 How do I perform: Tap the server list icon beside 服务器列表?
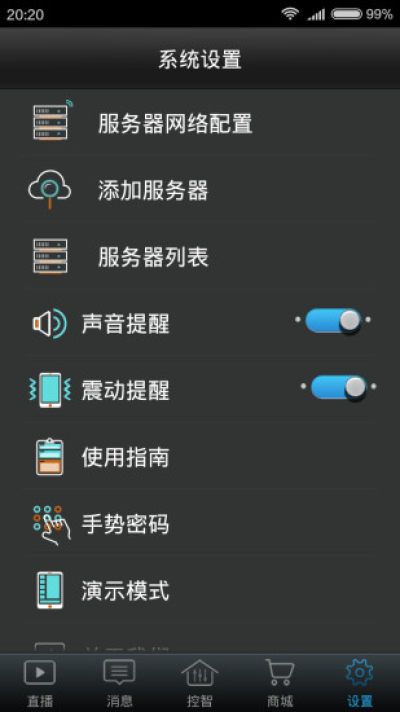coord(50,256)
